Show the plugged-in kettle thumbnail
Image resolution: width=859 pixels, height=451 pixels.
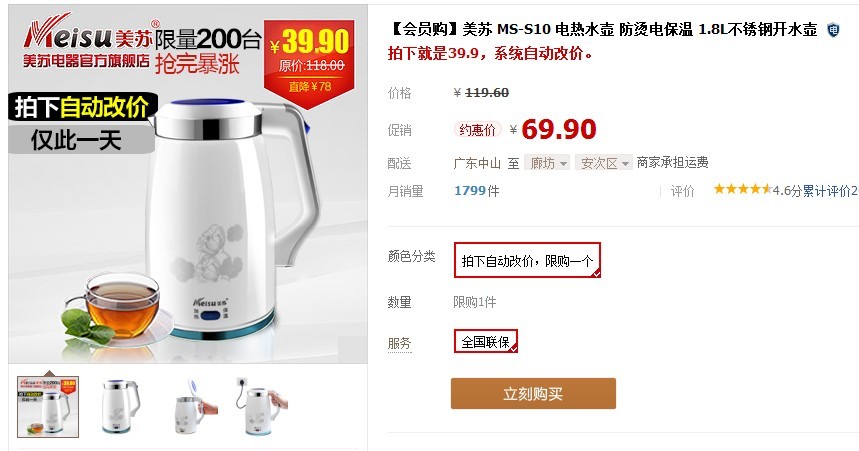point(262,406)
